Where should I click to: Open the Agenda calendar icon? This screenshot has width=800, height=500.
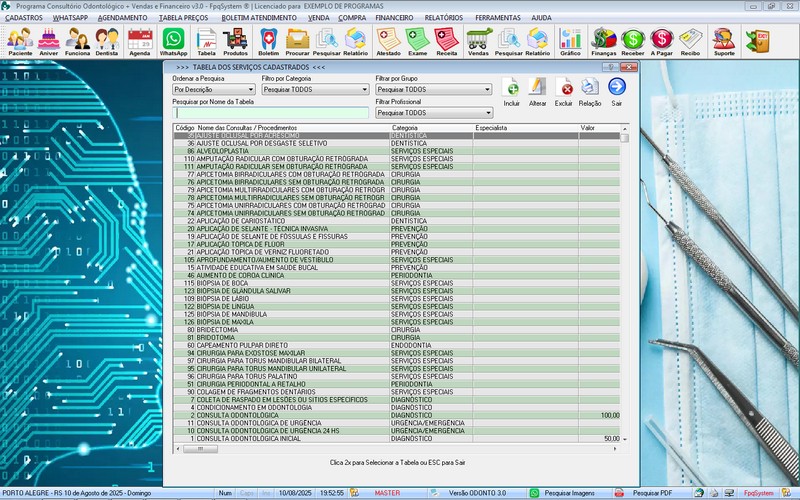coord(140,40)
